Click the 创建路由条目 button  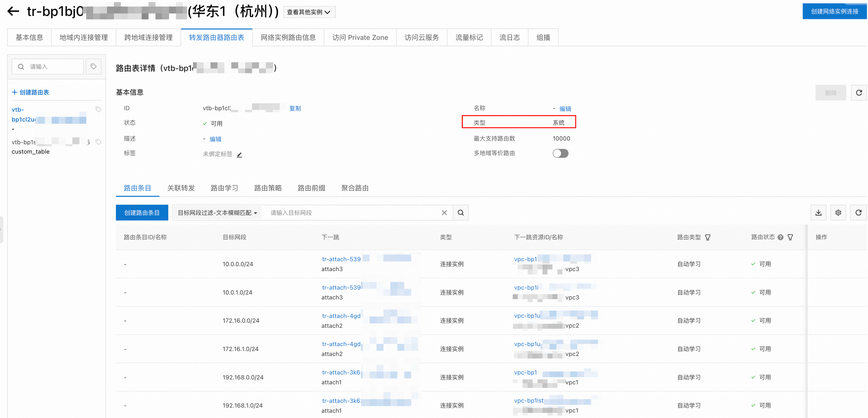tap(142, 213)
